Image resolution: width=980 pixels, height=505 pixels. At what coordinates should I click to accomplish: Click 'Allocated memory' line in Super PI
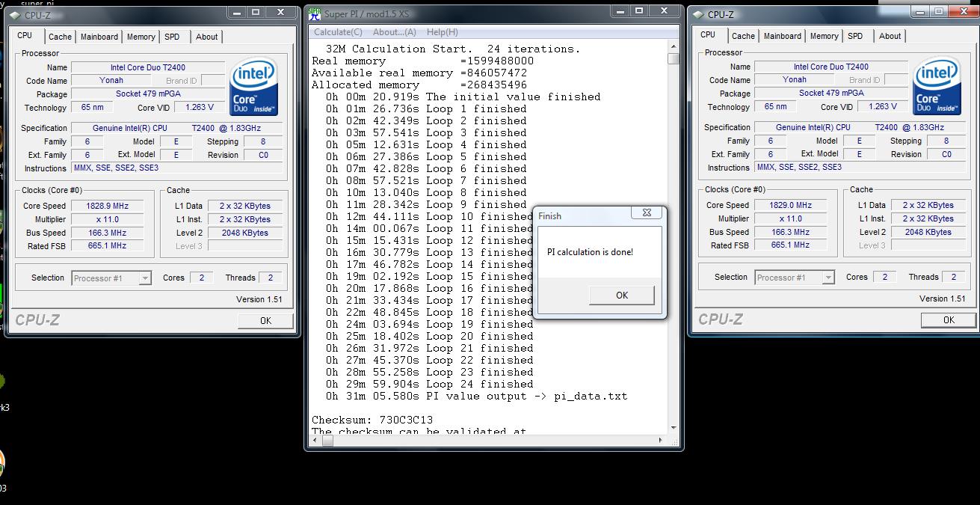pos(419,85)
